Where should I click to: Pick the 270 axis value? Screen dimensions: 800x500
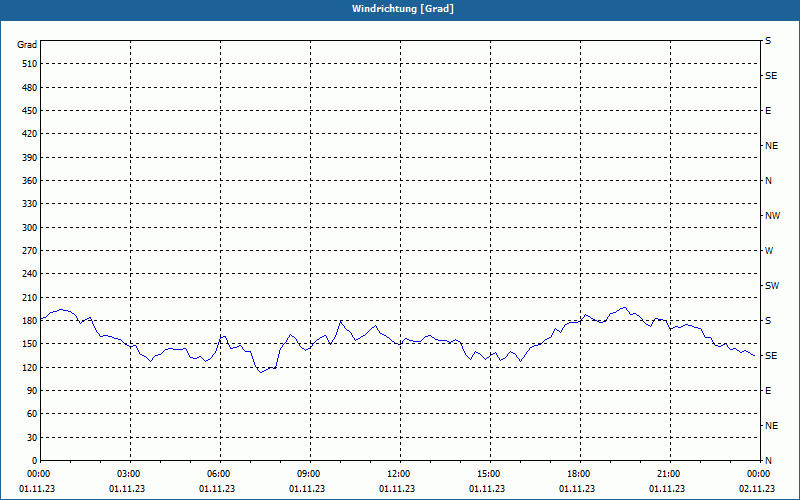(30, 251)
